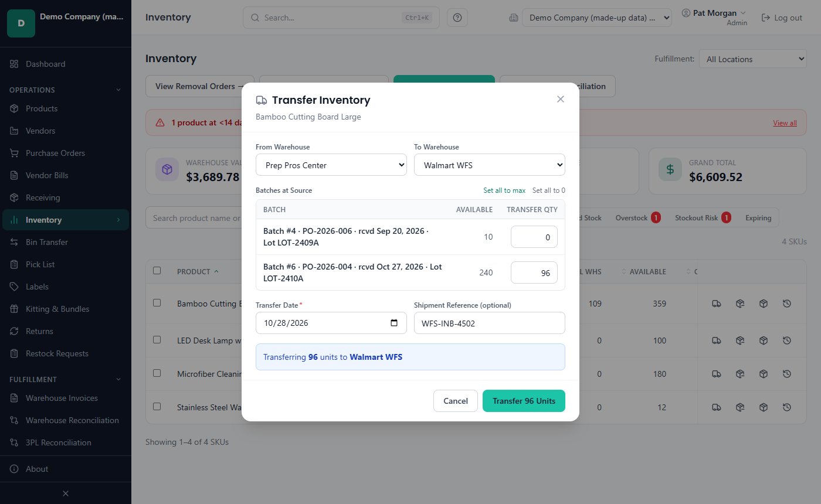Click the Batch #4 transfer quantity field
Viewport: 821px width, 504px height.
(x=534, y=237)
